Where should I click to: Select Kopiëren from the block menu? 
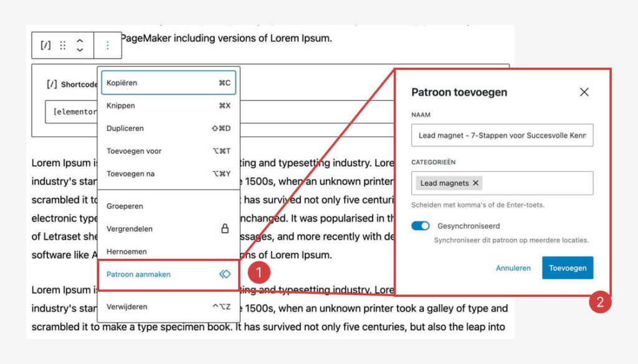[x=168, y=83]
